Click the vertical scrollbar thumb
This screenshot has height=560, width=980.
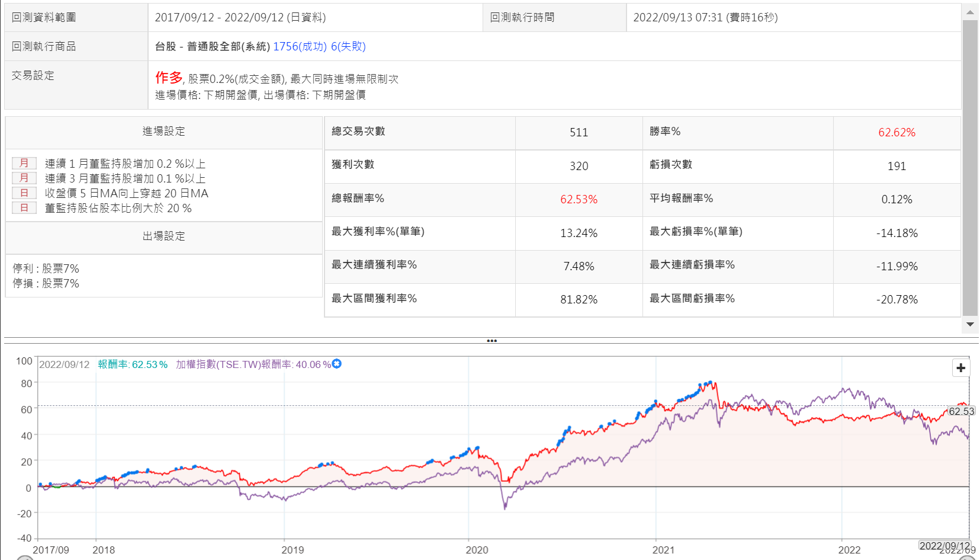tap(970, 166)
